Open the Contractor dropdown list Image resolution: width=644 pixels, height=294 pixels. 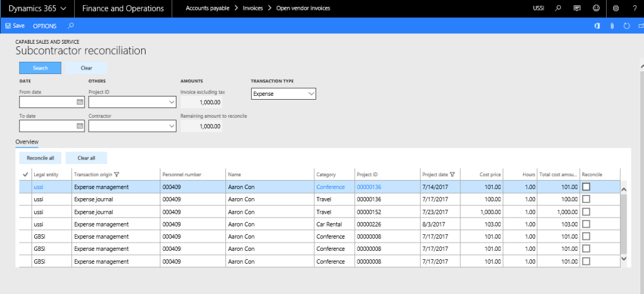coord(171,126)
